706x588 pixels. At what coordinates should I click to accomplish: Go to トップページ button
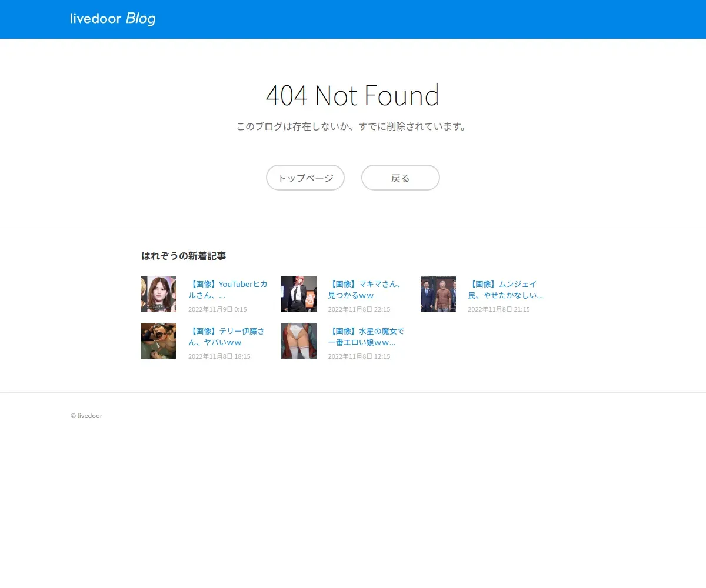pos(305,178)
